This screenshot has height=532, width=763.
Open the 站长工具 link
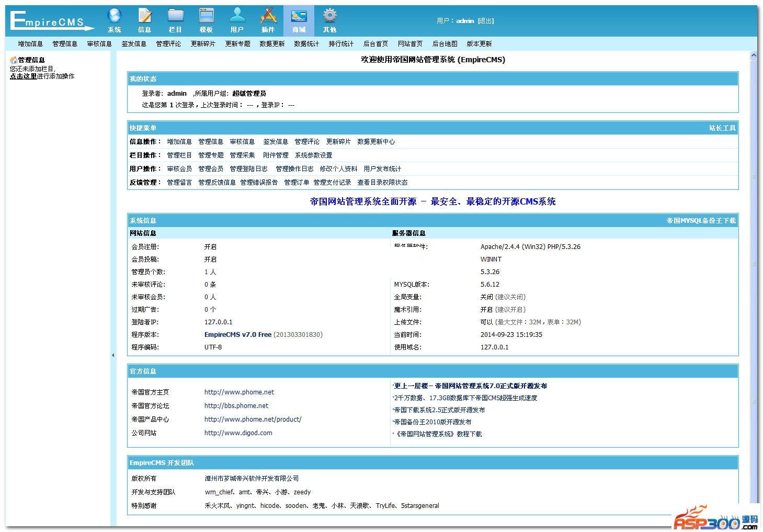(x=722, y=128)
